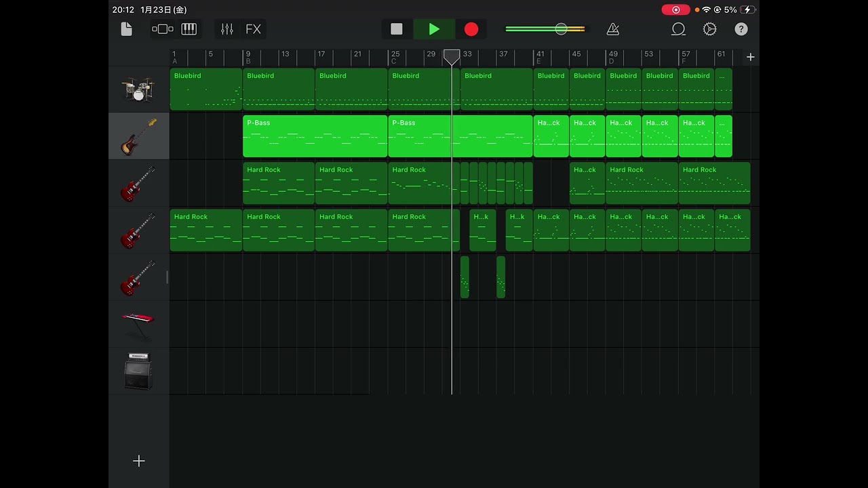Open the FX effects panel

[253, 29]
